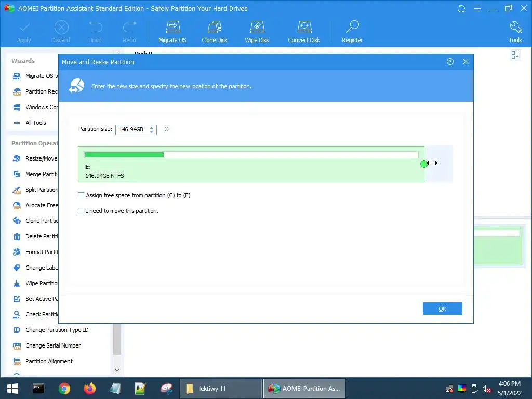
Task: Select Change Partition Type ID
Action: click(50, 330)
